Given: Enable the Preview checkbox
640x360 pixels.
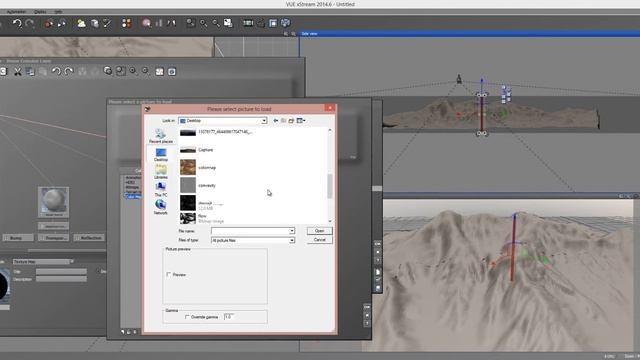Looking at the screenshot, I should coord(169,275).
